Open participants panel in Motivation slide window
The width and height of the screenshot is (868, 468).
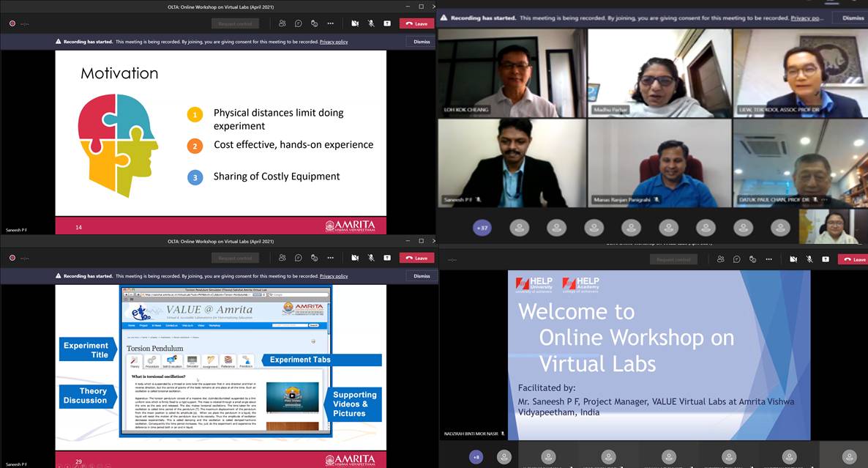click(283, 23)
